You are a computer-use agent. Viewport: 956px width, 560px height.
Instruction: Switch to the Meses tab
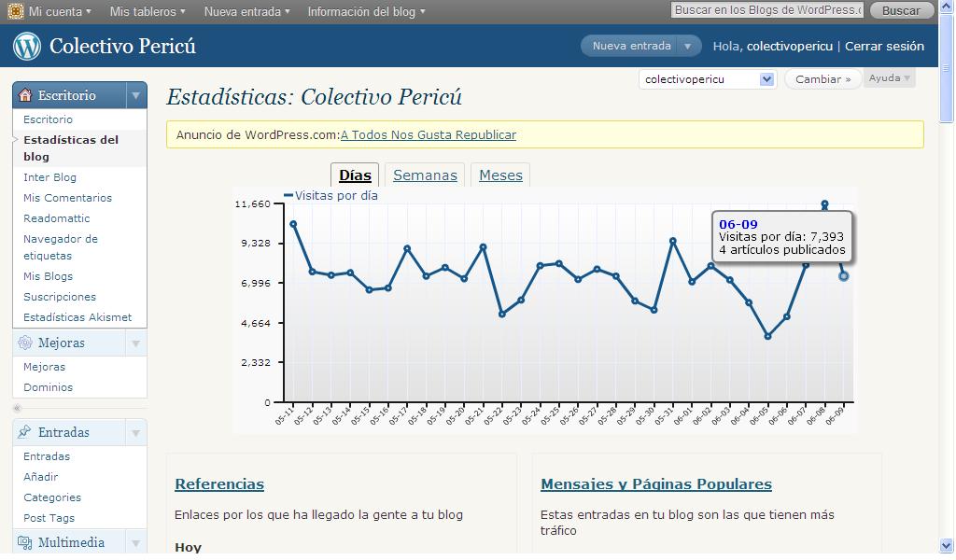pyautogui.click(x=500, y=175)
